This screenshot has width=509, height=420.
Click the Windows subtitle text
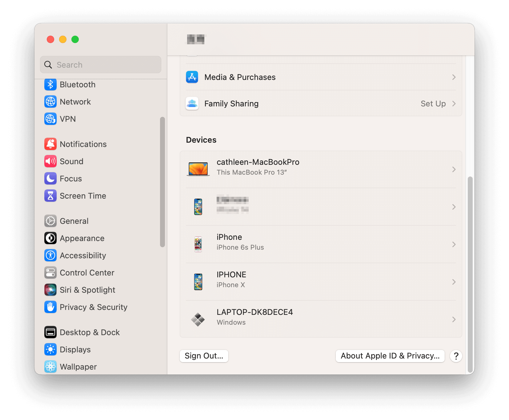tap(231, 323)
